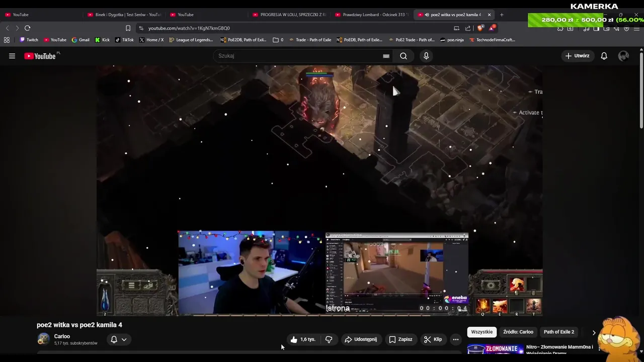Save video with the Zapisz button
The width and height of the screenshot is (644, 362).
[x=400, y=339]
